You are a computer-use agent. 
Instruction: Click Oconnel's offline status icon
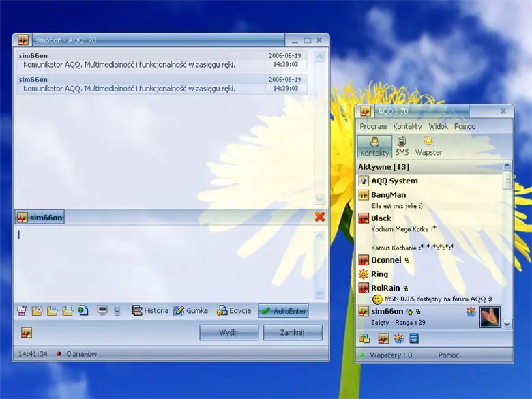tap(364, 261)
